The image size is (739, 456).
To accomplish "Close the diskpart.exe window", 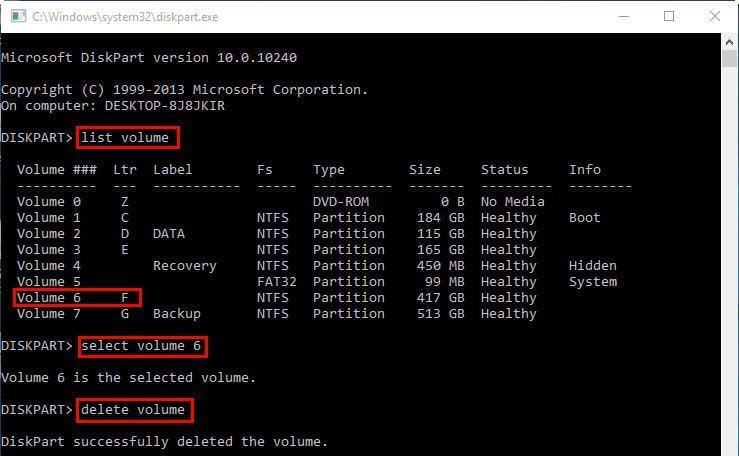I will tap(715, 16).
